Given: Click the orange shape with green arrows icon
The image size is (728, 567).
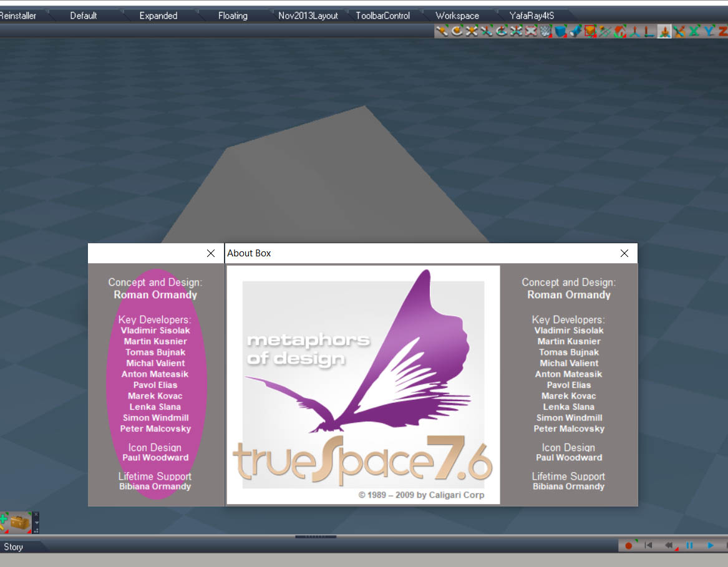Looking at the screenshot, I should point(620,31).
